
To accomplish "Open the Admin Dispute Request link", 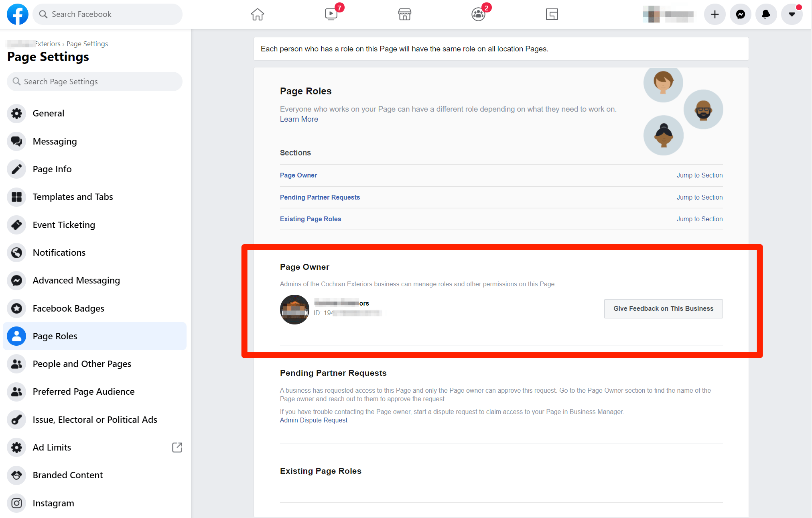I will click(313, 420).
